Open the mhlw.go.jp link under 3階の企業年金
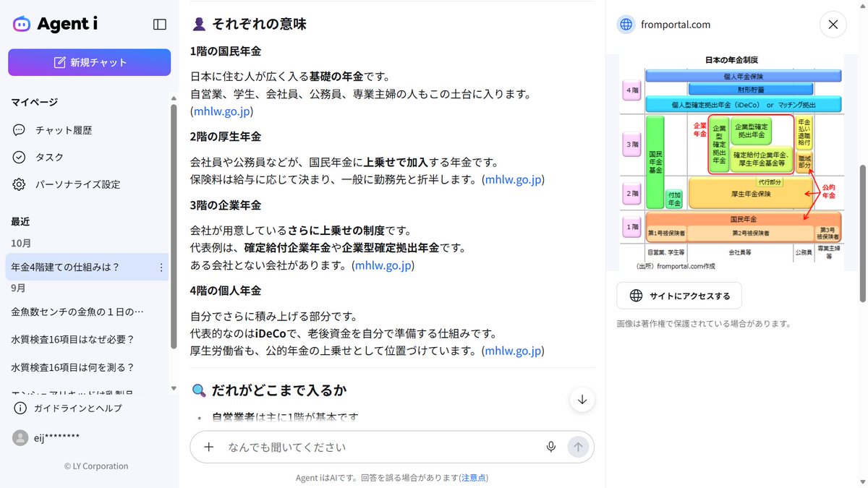The image size is (868, 488). pyautogui.click(x=383, y=265)
